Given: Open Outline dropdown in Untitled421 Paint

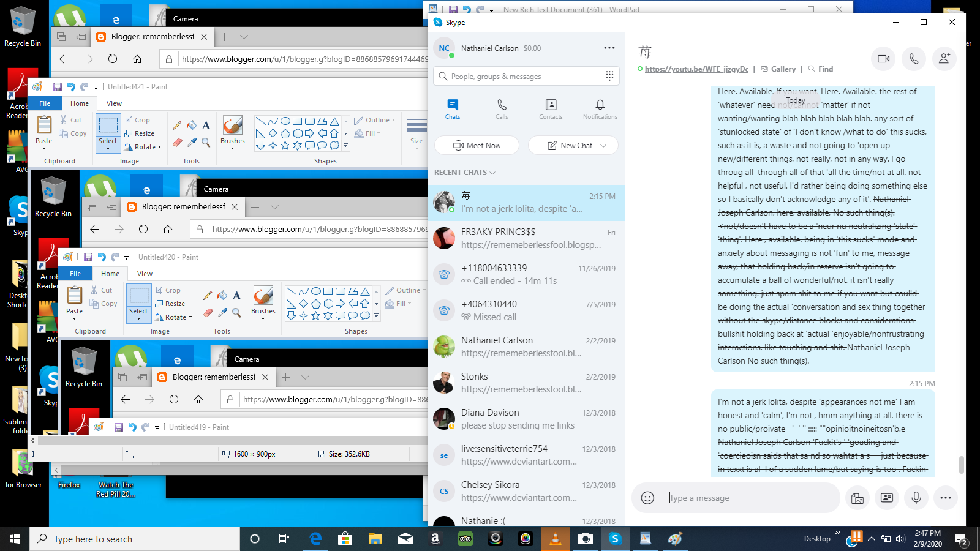Looking at the screenshot, I should click(375, 120).
